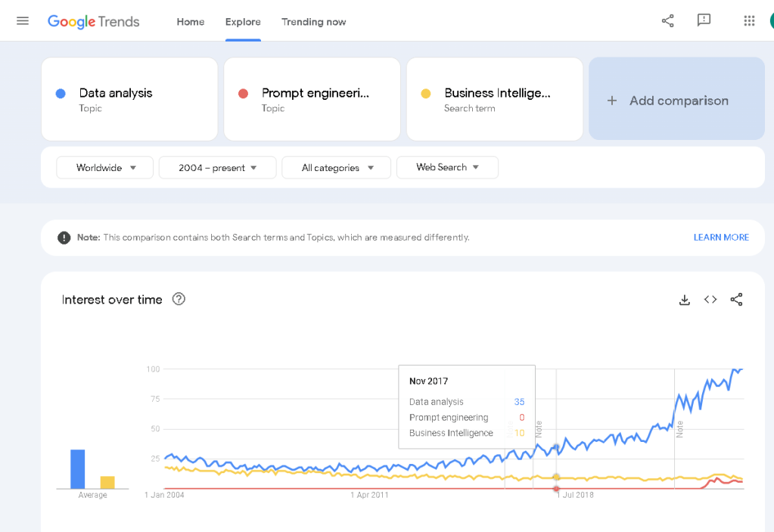Click the Google Trends logo

93,22
